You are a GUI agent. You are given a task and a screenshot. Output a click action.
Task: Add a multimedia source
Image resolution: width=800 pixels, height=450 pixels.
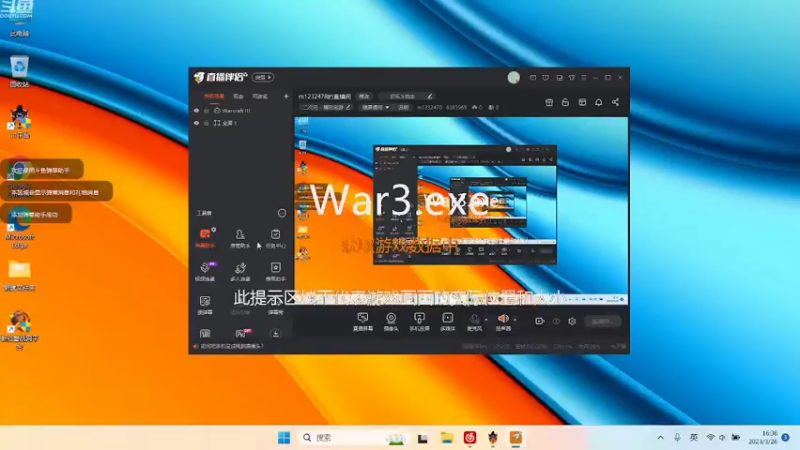pos(447,322)
